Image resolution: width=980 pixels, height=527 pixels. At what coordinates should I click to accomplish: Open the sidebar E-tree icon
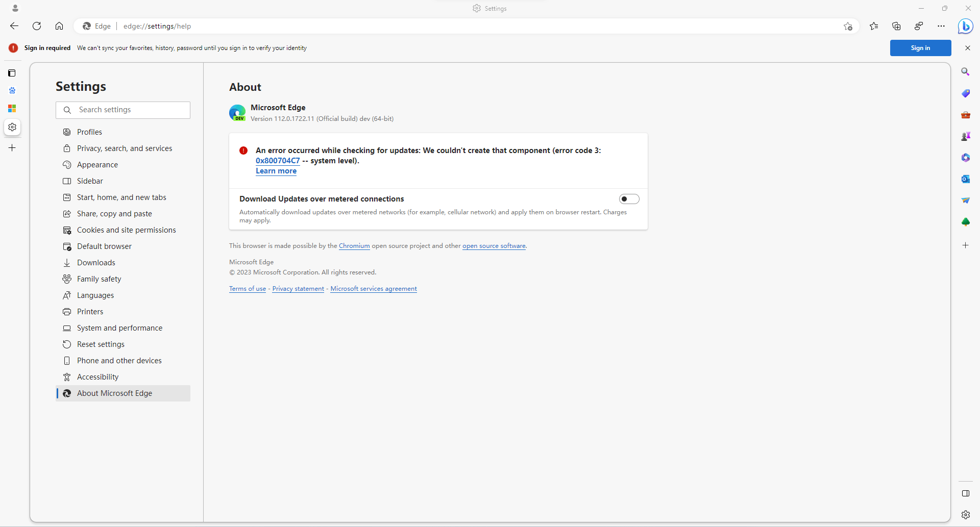pyautogui.click(x=966, y=222)
